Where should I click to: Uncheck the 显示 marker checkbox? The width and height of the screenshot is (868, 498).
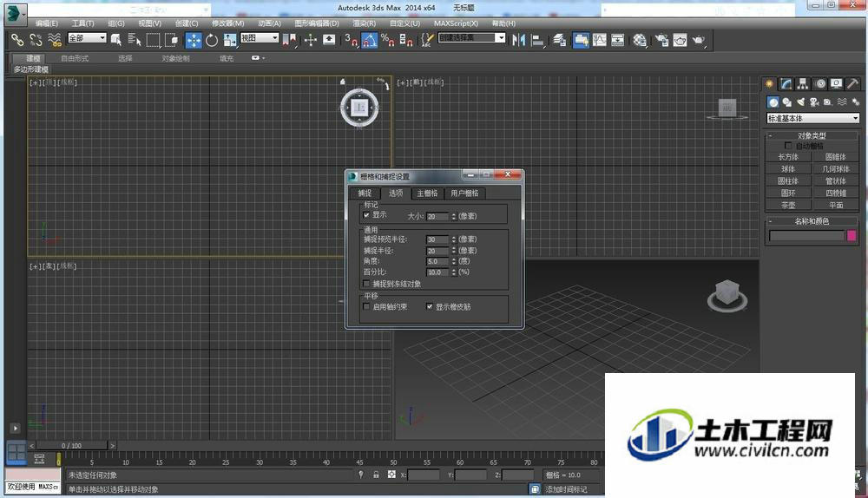pyautogui.click(x=366, y=214)
